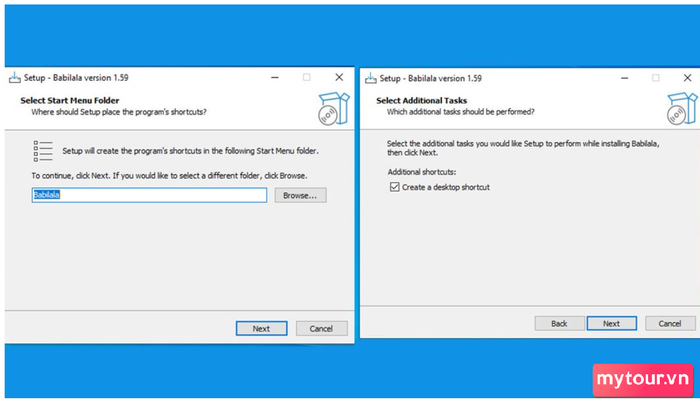Click the 'Additional shortcuts:' label

tap(422, 172)
